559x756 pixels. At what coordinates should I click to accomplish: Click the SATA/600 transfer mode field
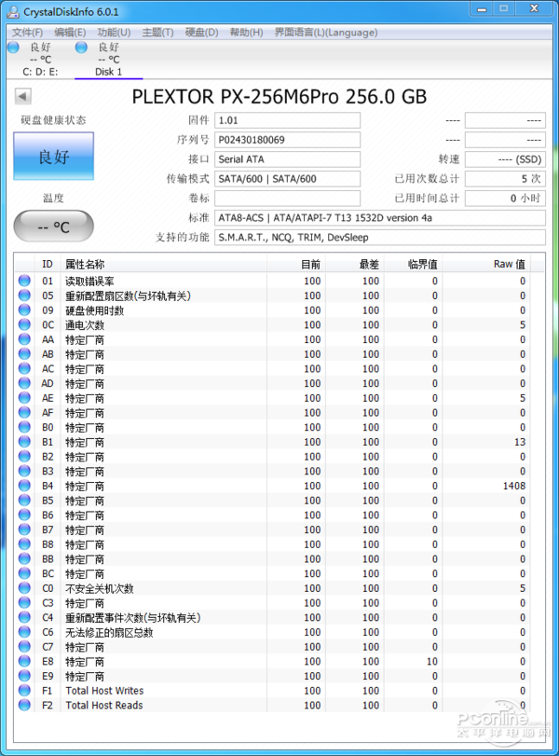[x=287, y=179]
